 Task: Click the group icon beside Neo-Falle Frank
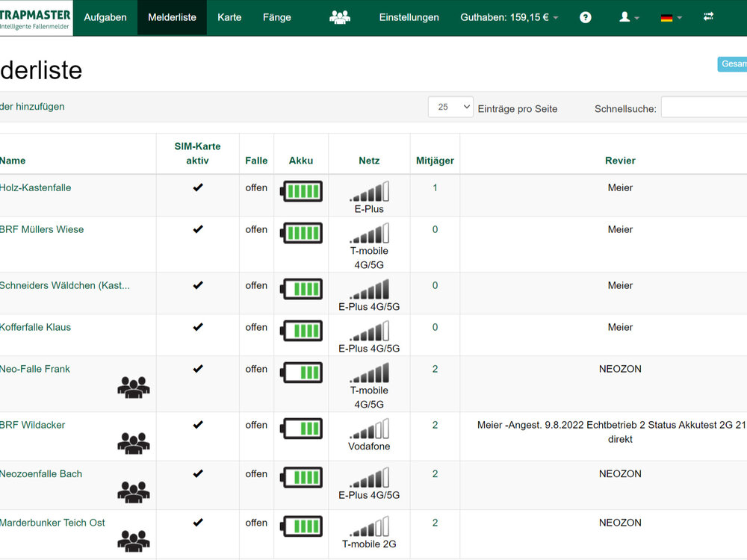[134, 386]
